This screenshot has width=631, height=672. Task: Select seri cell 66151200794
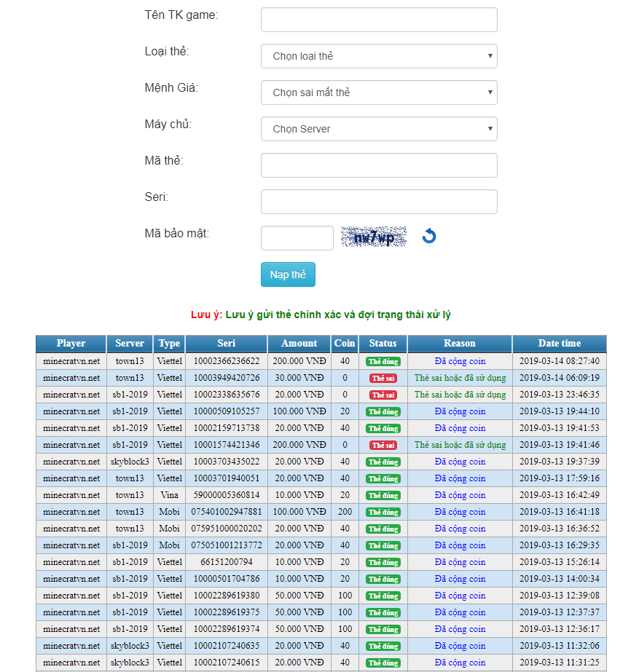[227, 562]
